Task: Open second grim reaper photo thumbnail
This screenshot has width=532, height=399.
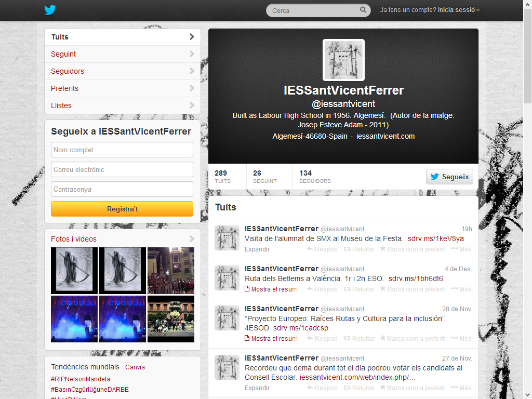Action: coord(123,270)
